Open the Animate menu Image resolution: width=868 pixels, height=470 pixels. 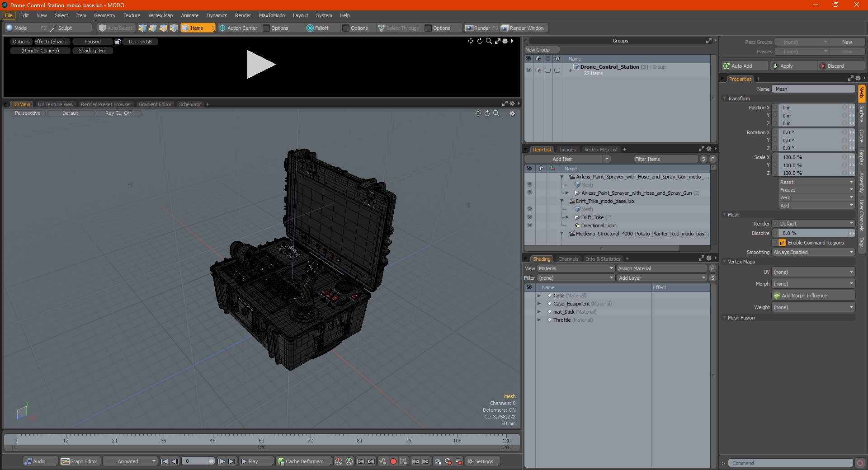pos(189,15)
